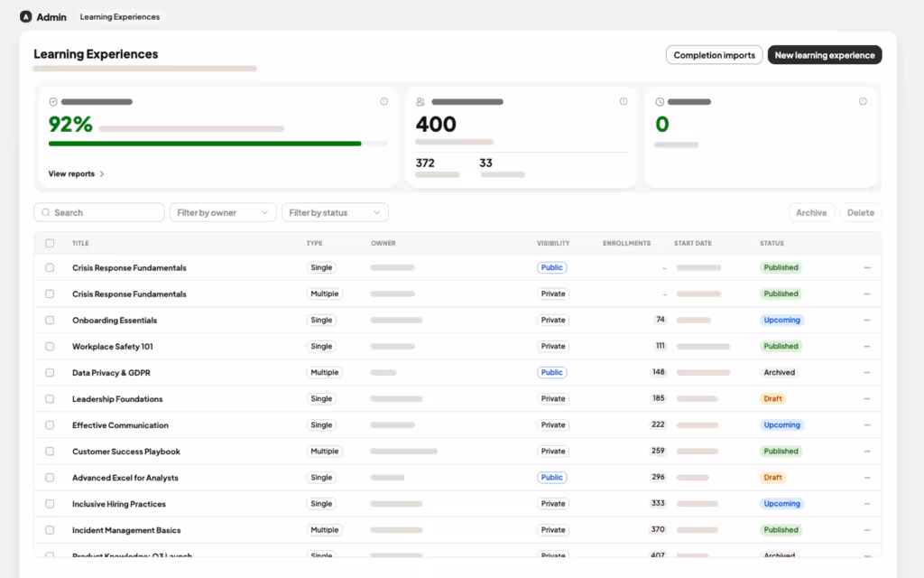Toggle the select-all header checkbox
Image resolution: width=924 pixels, height=578 pixels.
coord(50,243)
